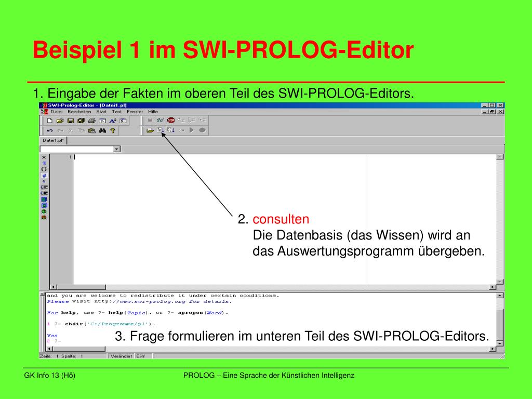Click the Consult all icon with two sheets
The image size is (532, 399).
pyautogui.click(x=171, y=130)
